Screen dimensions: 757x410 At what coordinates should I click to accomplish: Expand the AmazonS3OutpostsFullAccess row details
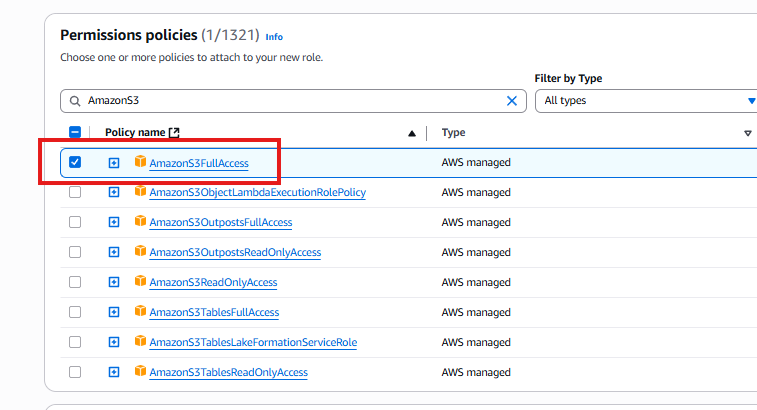(x=114, y=222)
